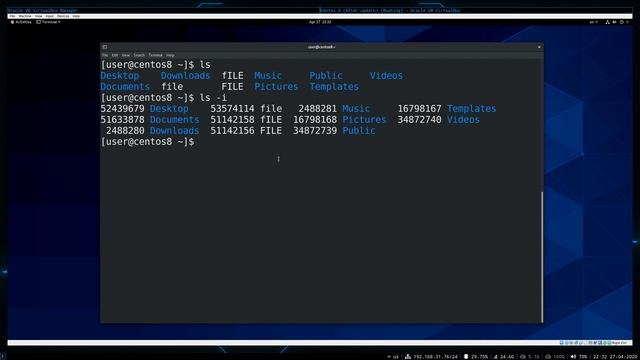
Task: Click the network icon in GNOME top bar
Action: point(607,22)
